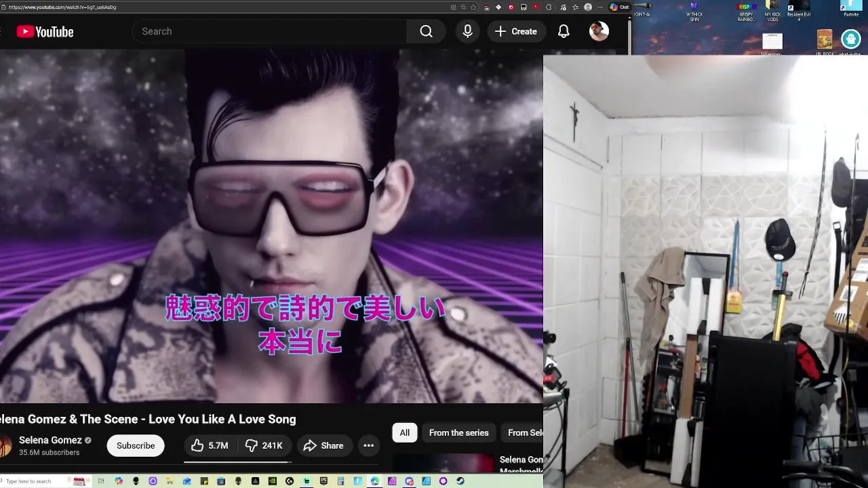Viewport: 868px width, 488px height.
Task: Open Task View from the taskbar
Action: [x=101, y=481]
